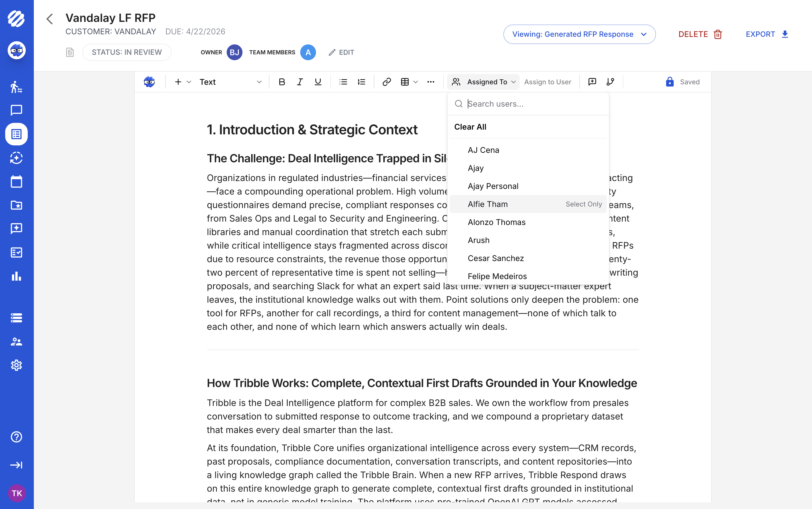Click the Assign to User button

[x=548, y=82]
